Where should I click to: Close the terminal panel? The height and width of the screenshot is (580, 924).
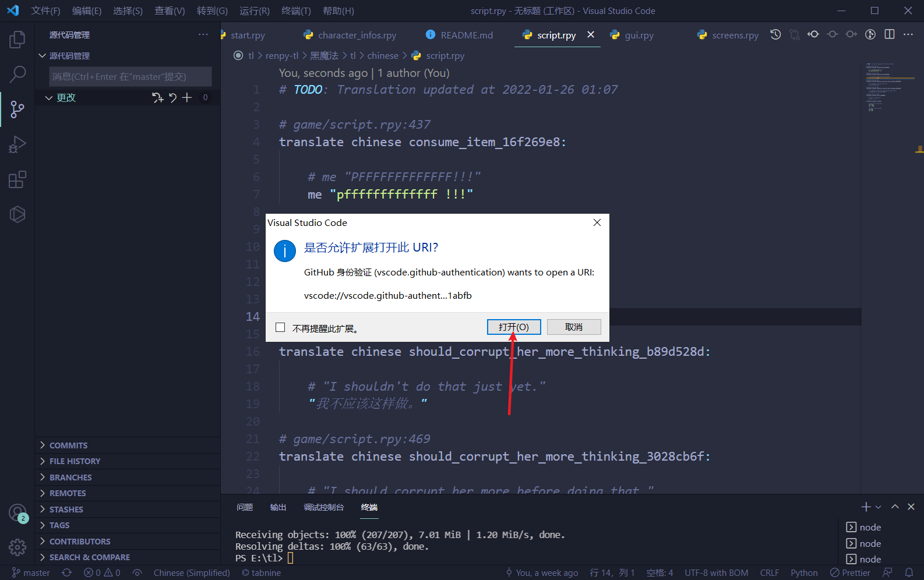coord(911,507)
